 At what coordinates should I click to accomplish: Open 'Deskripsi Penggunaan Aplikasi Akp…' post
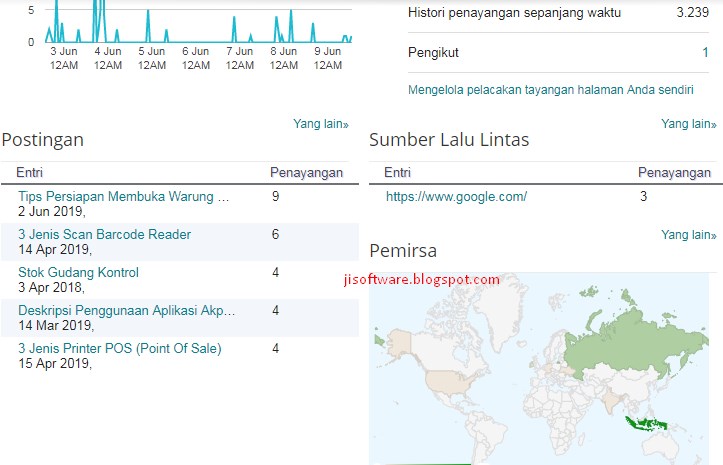click(x=126, y=310)
